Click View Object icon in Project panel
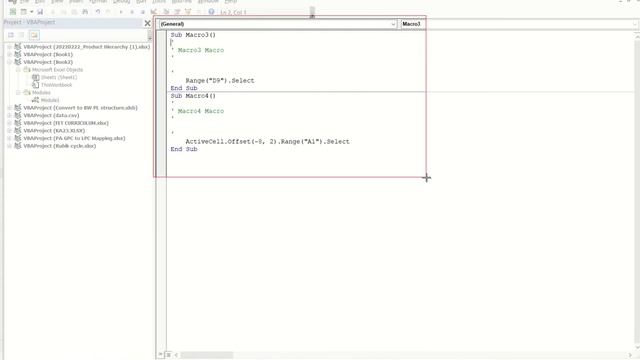Image resolution: width=640 pixels, height=360 pixels. pyautogui.click(x=22, y=35)
